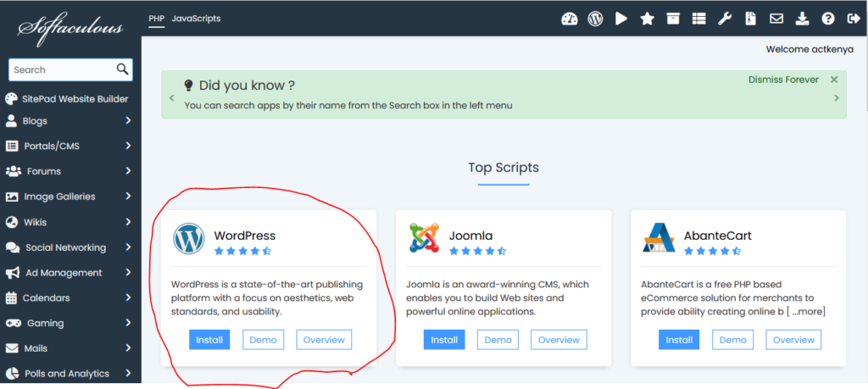Expand the Ad Management chevron

click(x=129, y=272)
